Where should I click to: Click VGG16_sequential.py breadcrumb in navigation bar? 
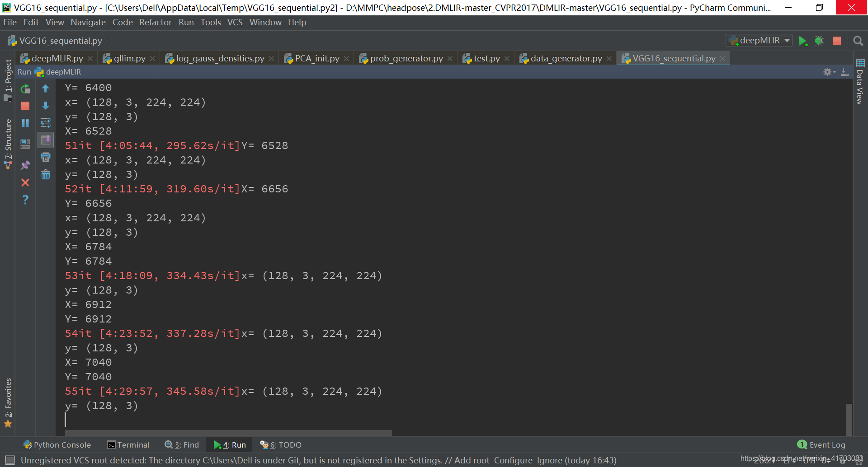(x=55, y=41)
